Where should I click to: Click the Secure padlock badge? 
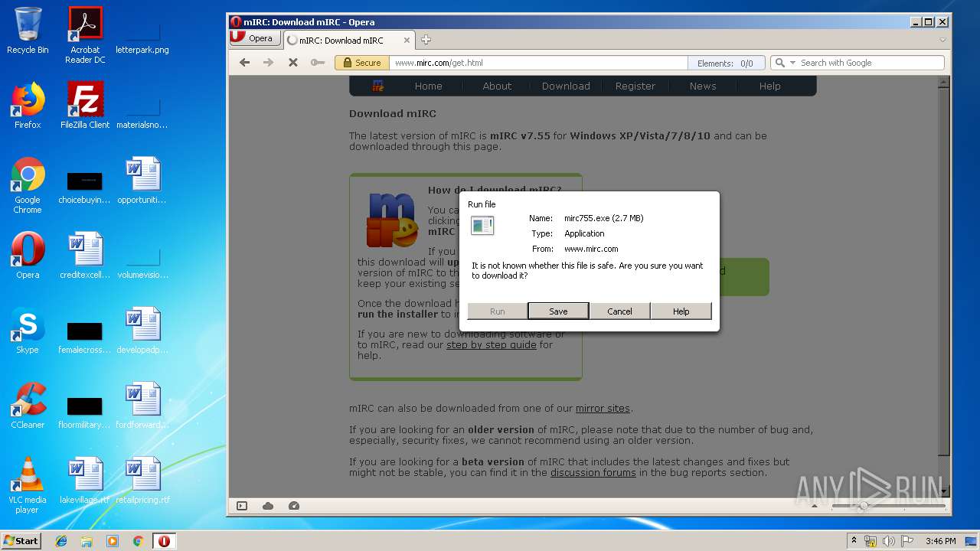coord(362,63)
